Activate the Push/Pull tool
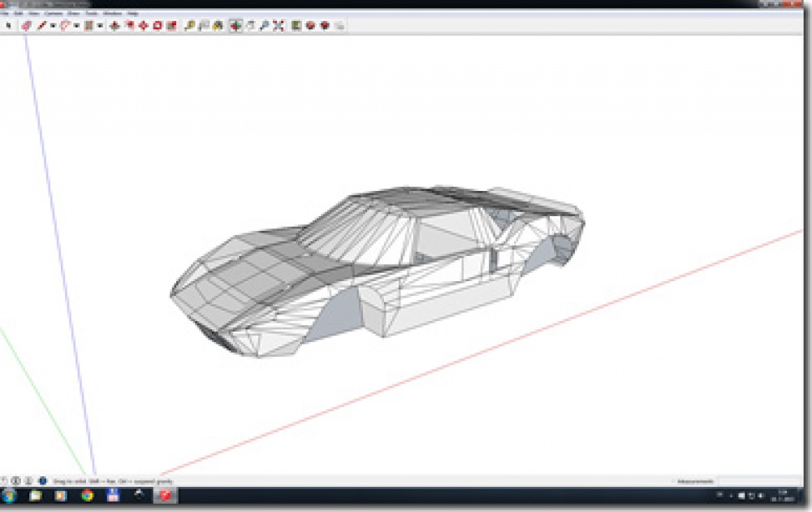Viewport: 812px width, 512px height. [x=114, y=25]
